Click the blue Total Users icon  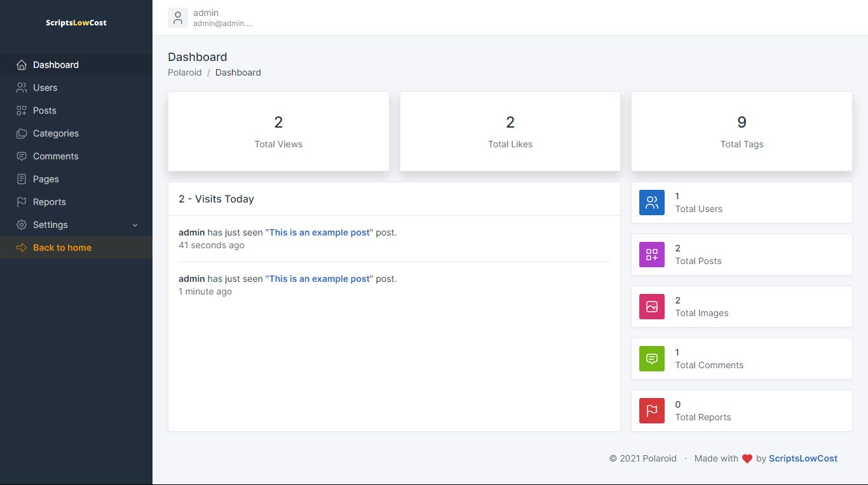(651, 203)
